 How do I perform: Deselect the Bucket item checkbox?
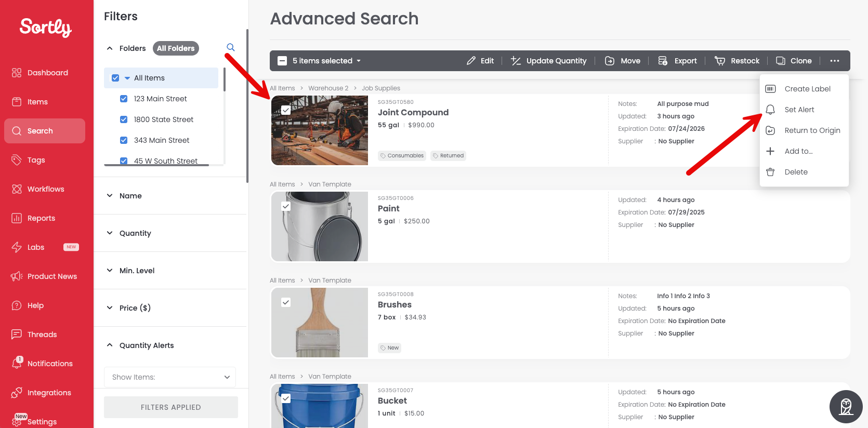point(286,398)
